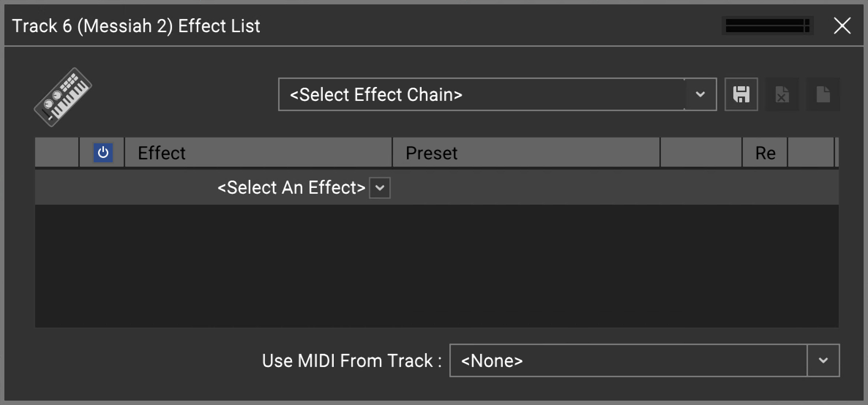The image size is (868, 405).
Task: Click the Track 6 Effect List title
Action: [x=136, y=26]
